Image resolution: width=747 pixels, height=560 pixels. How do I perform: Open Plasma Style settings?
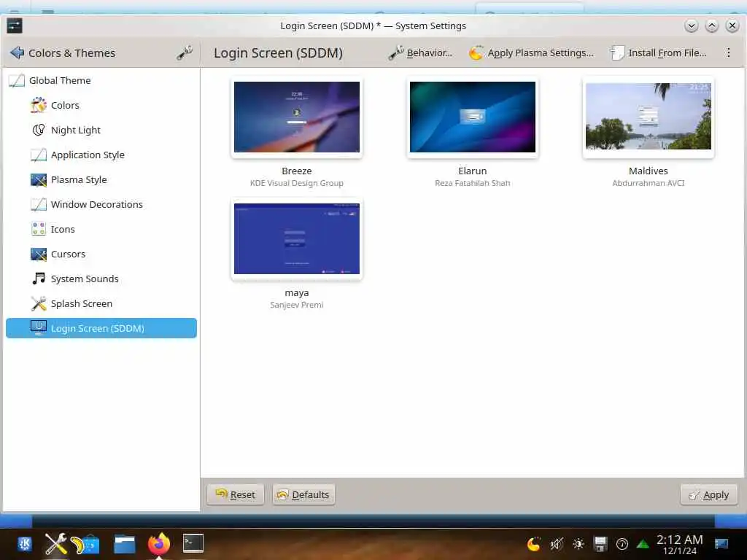click(x=101, y=179)
